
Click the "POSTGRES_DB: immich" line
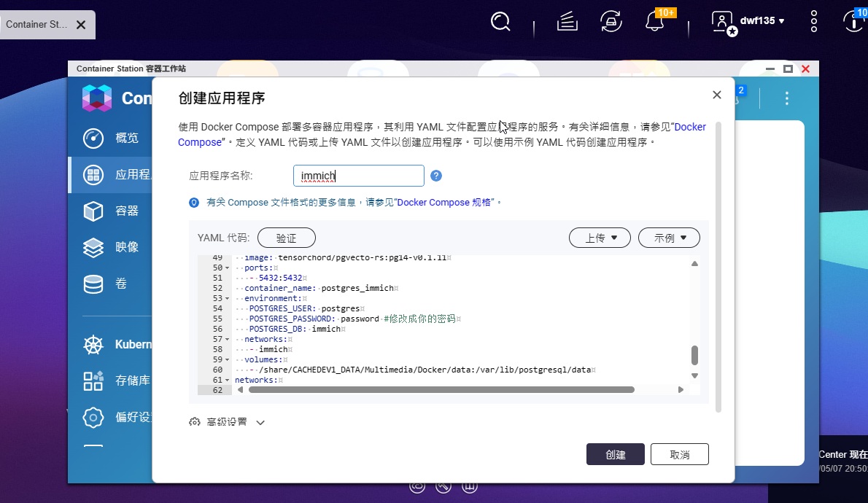[x=295, y=330]
